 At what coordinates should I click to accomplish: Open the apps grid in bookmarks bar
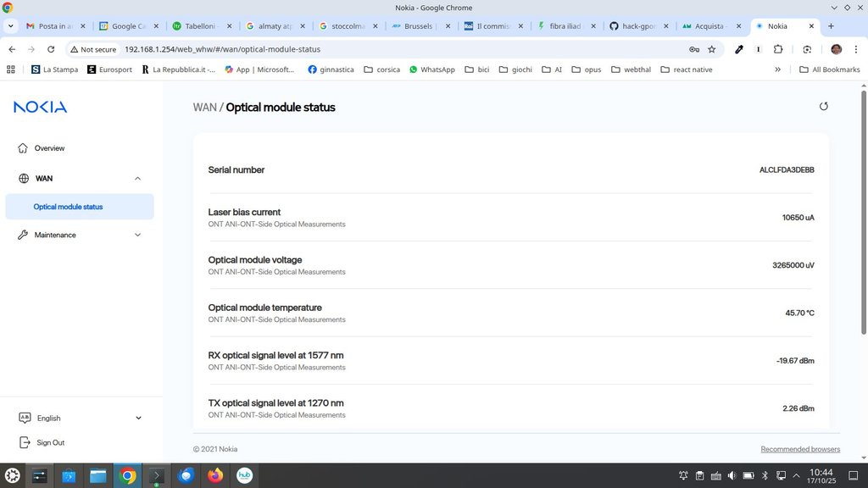tap(10, 69)
